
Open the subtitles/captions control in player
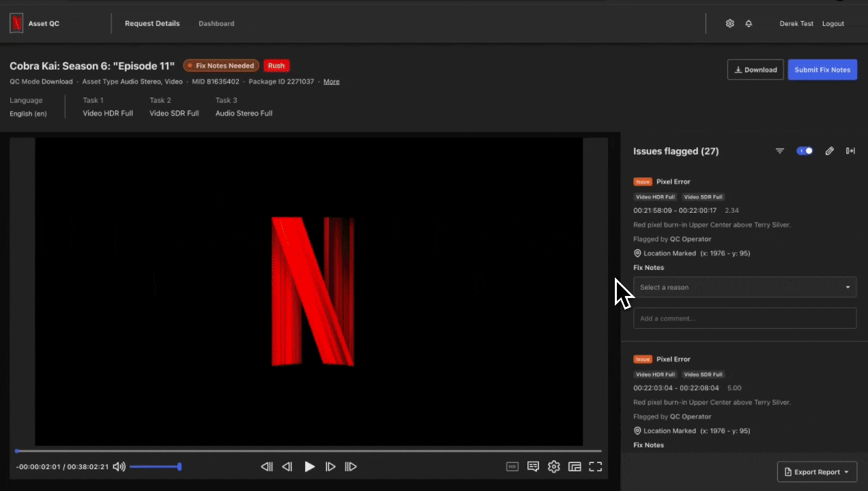coord(533,466)
